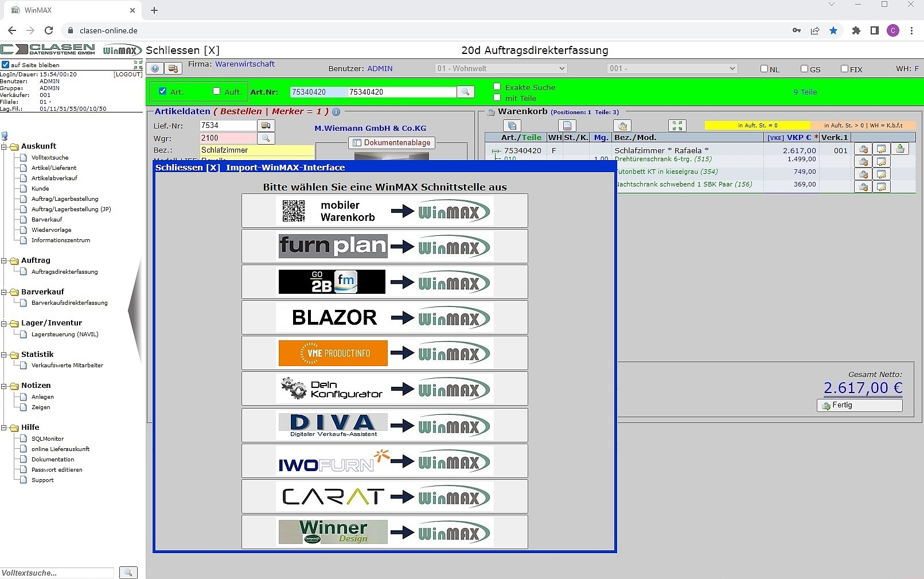
Task: Collapse the Auskunft tree folder
Action: click(4, 147)
